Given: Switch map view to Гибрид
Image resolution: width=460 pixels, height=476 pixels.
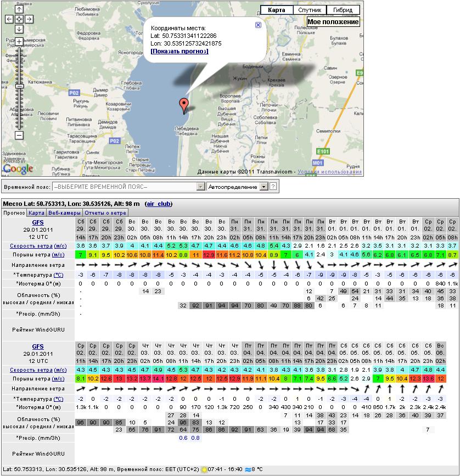Looking at the screenshot, I should (x=343, y=10).
